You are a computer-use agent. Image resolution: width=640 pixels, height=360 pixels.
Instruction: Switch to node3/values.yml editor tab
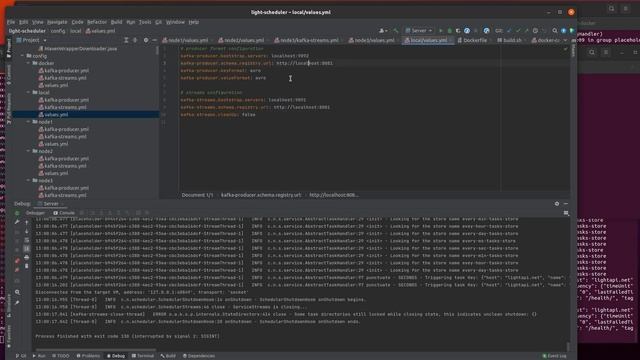pos(373,40)
